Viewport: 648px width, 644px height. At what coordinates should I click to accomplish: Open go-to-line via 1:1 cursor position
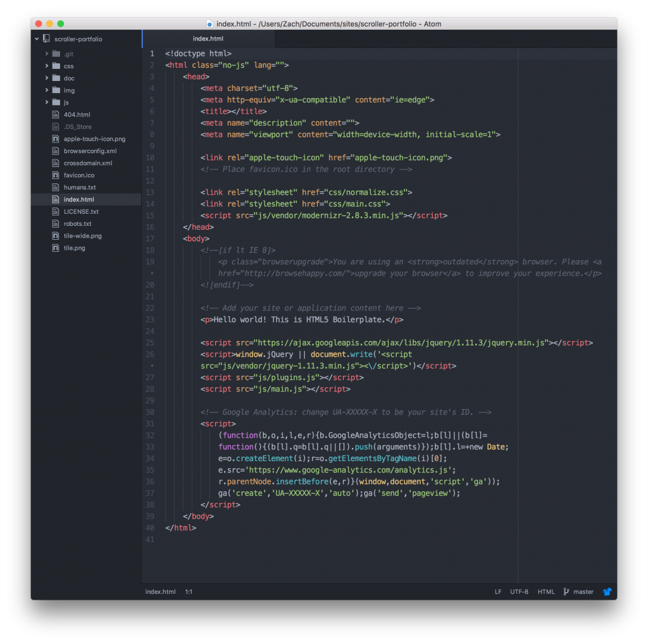189,591
